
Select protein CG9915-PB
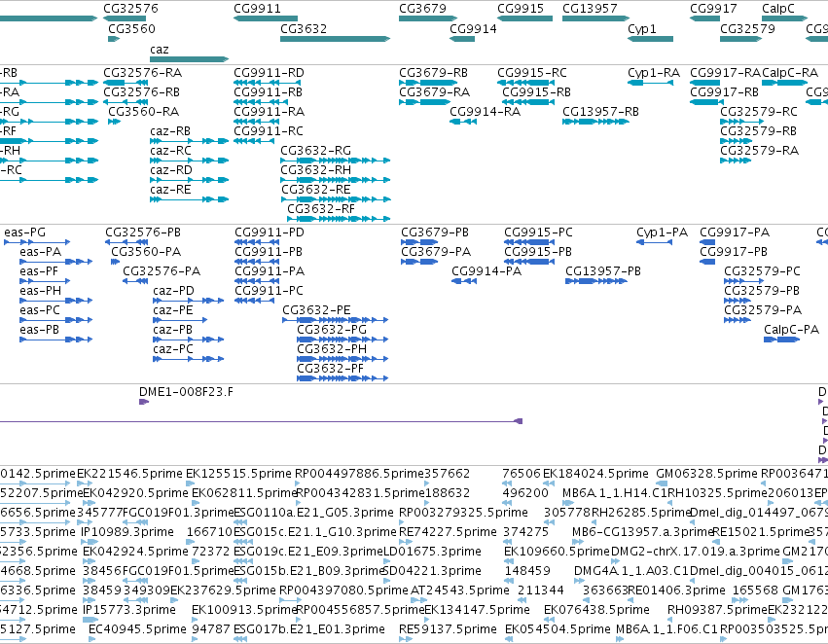(x=528, y=262)
